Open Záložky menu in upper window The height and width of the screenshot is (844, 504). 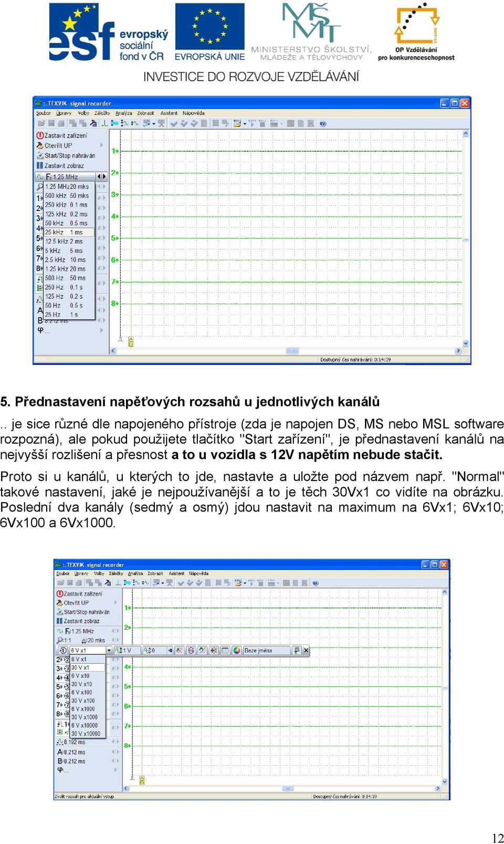(x=102, y=113)
